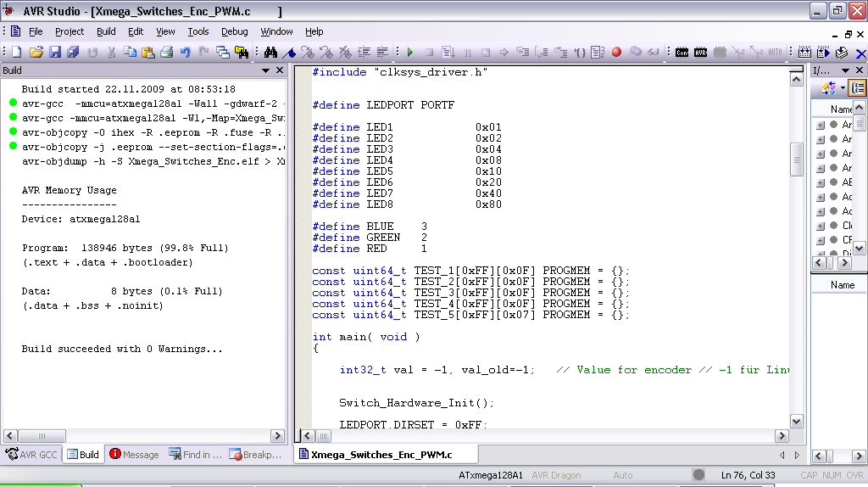The image size is (868, 487).
Task: Click the editor vertical scrollbar thumb
Action: pyautogui.click(x=796, y=160)
